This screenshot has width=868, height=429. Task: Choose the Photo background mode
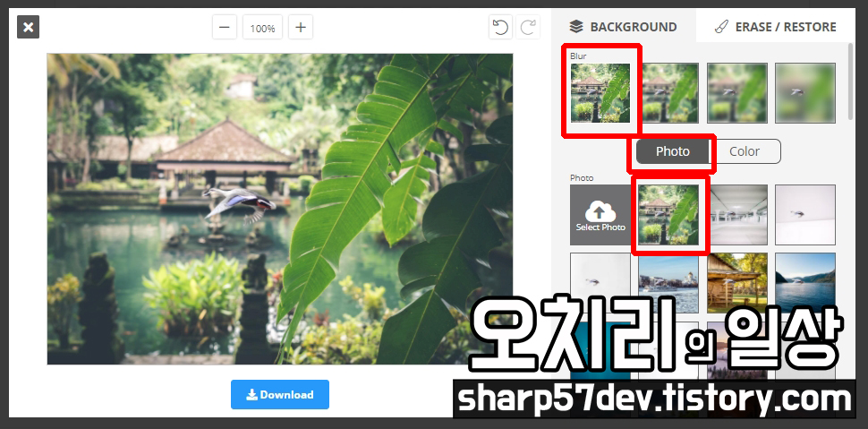(673, 151)
